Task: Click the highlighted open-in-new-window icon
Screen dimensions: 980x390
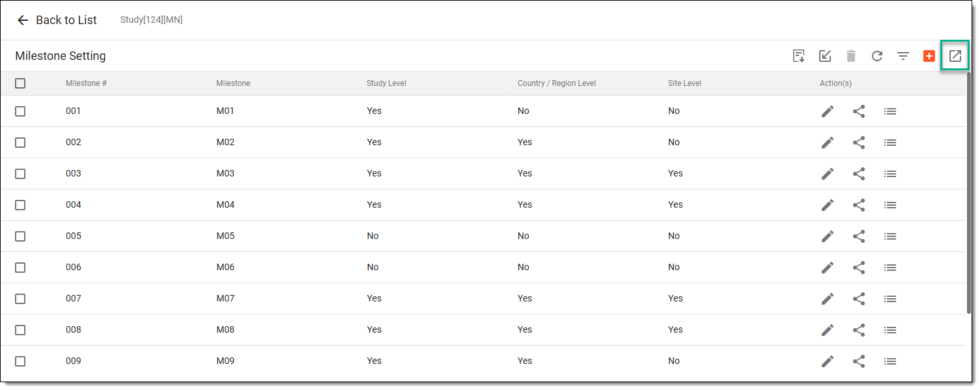Action: click(x=955, y=56)
